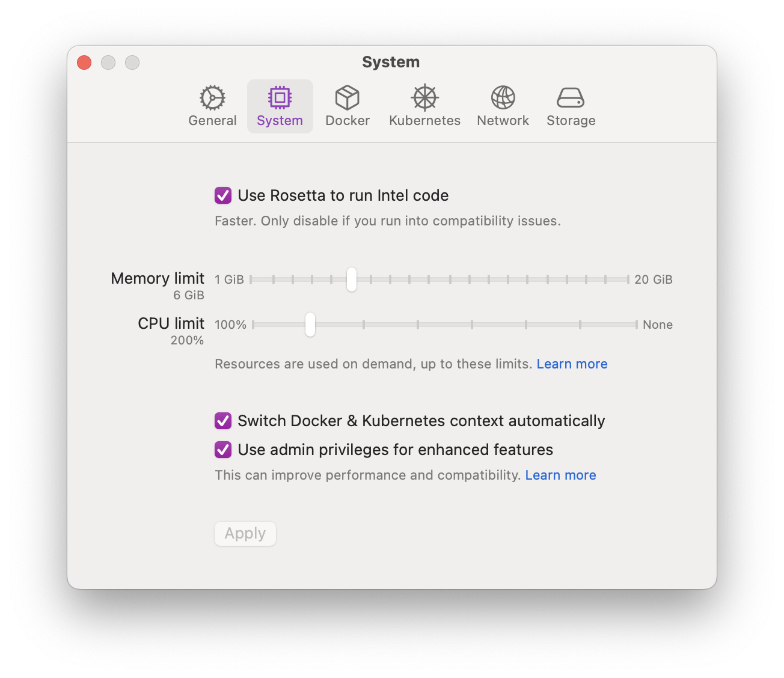Image resolution: width=784 pixels, height=678 pixels.
Task: Click the 6 GiB memory value text
Action: (x=189, y=295)
